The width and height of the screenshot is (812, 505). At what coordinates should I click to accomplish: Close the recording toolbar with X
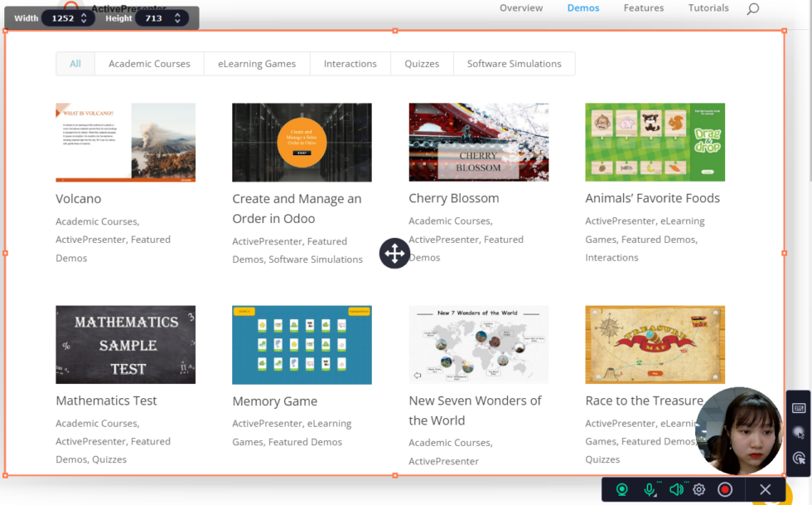(766, 490)
